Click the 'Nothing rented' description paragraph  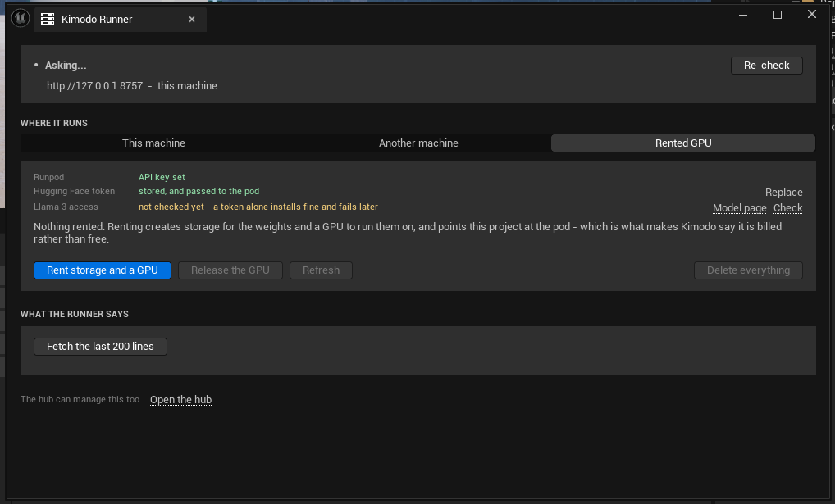[408, 233]
